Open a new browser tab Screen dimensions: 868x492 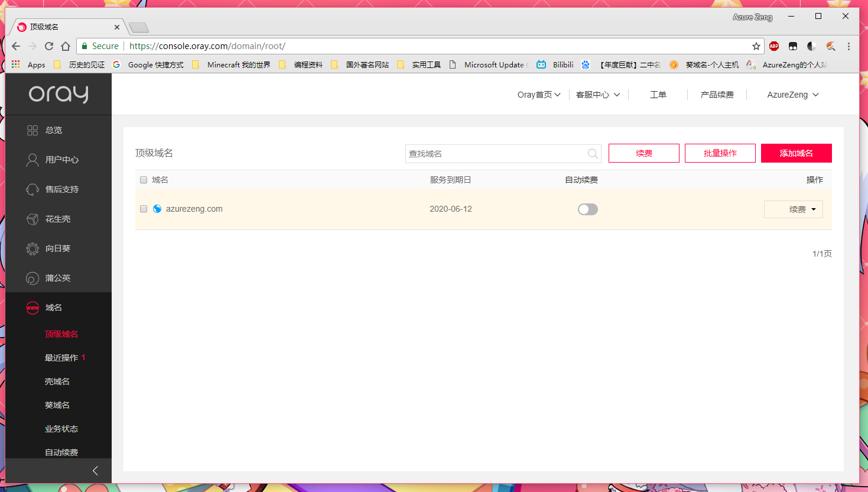click(x=139, y=27)
